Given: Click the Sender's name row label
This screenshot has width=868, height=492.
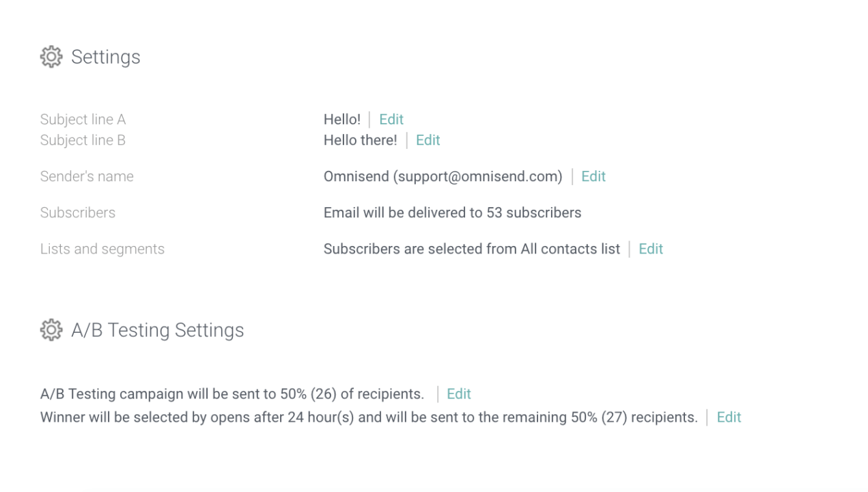Looking at the screenshot, I should (87, 176).
